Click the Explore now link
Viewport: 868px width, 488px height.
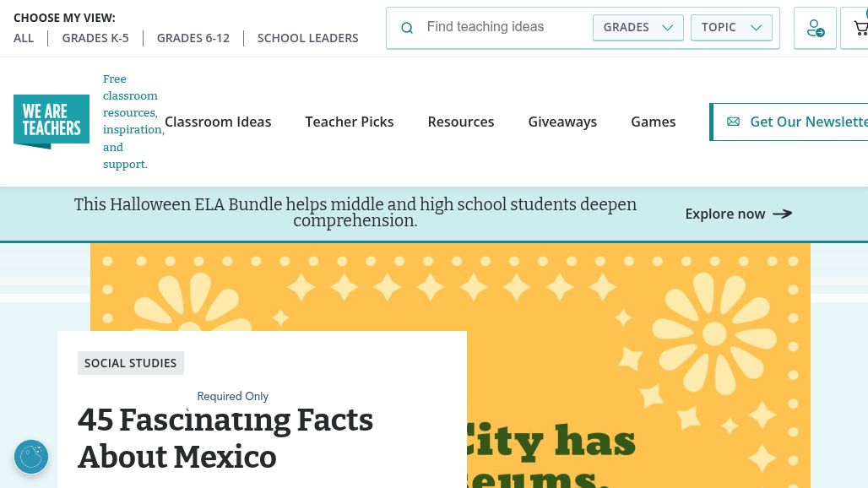(x=739, y=214)
